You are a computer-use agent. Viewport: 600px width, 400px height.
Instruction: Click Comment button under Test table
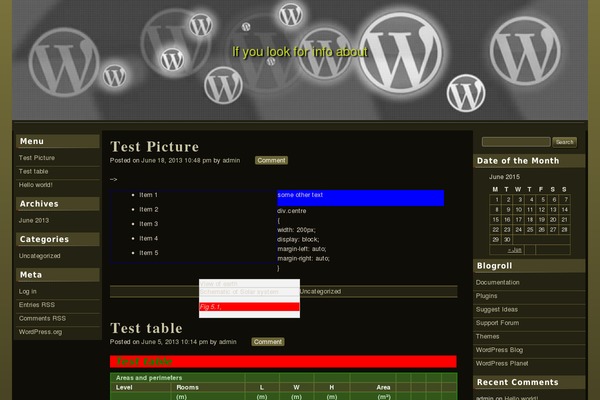click(268, 342)
